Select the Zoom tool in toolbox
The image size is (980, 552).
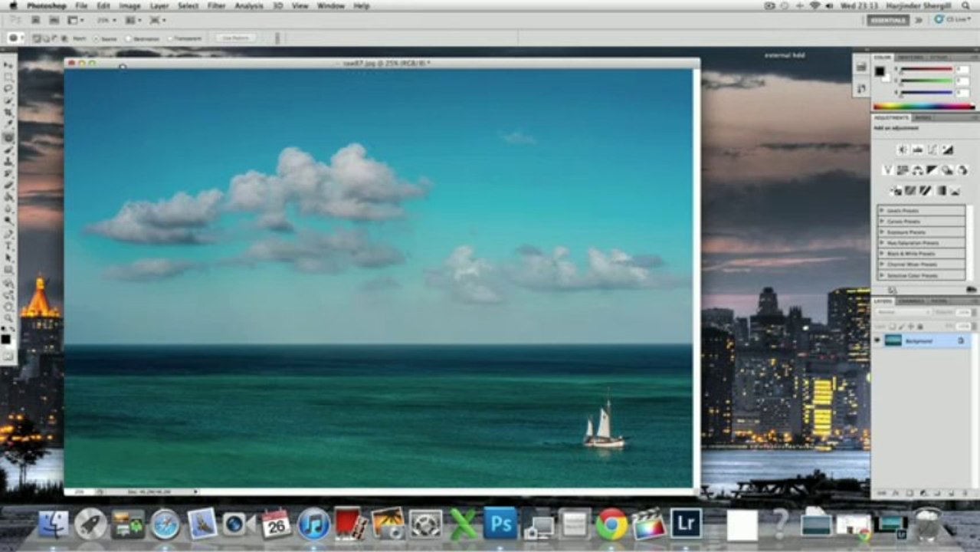click(x=8, y=318)
